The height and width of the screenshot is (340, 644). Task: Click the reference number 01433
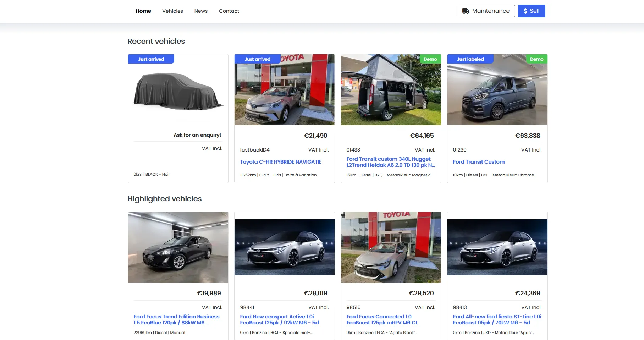tap(353, 150)
